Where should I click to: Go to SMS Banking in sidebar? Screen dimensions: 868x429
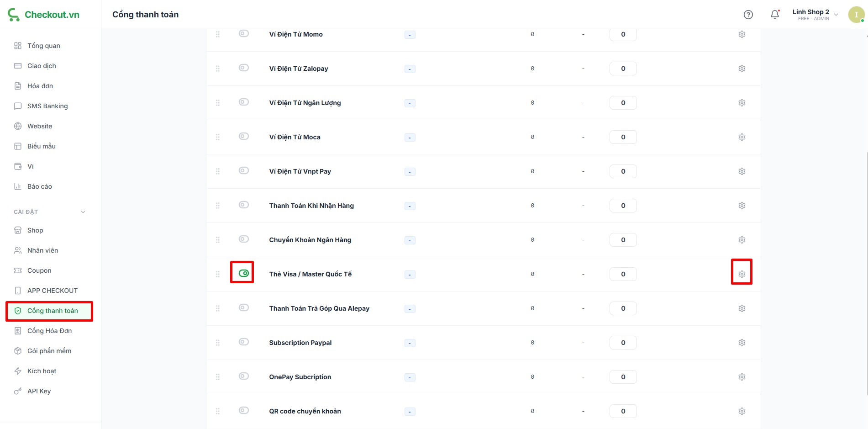point(47,106)
